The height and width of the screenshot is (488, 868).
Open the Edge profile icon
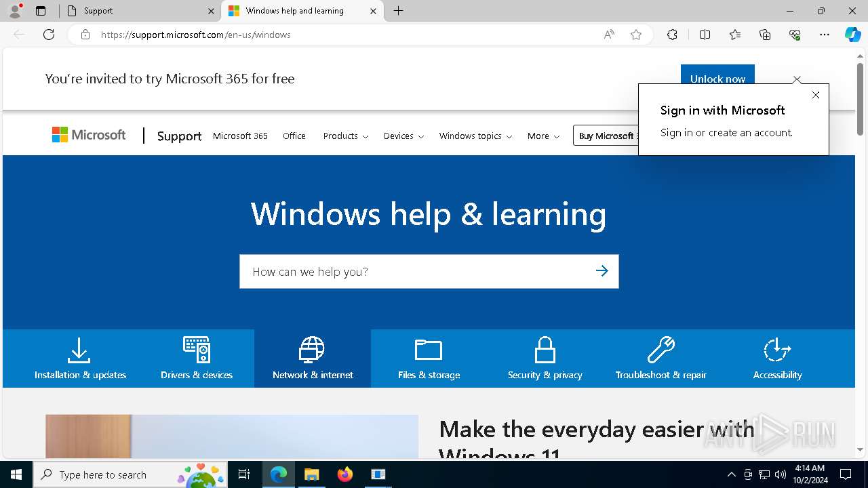point(14,11)
